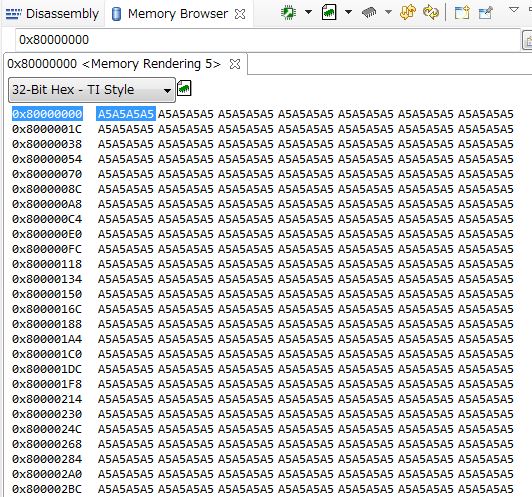The height and width of the screenshot is (497, 532).
Task: Expand the 32-Bit Hex - TI Style combo box
Action: [x=92, y=90]
